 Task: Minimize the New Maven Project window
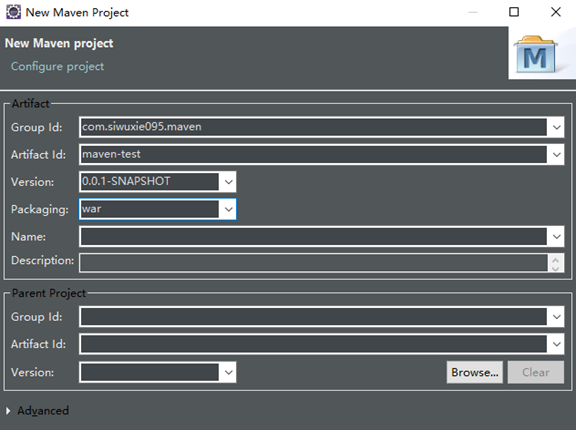pos(473,12)
